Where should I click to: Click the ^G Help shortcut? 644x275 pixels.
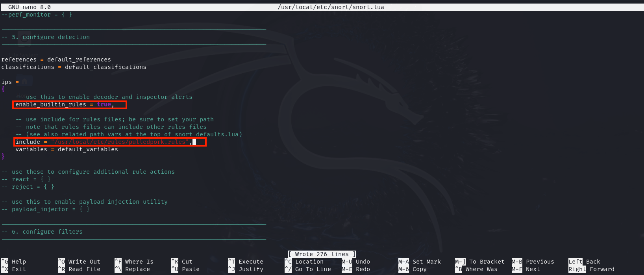pos(14,262)
